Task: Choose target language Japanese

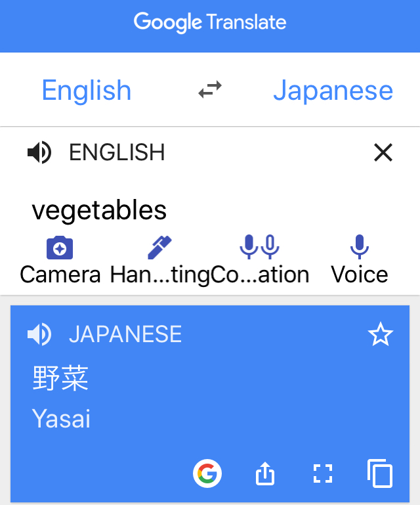Action: 333,90
